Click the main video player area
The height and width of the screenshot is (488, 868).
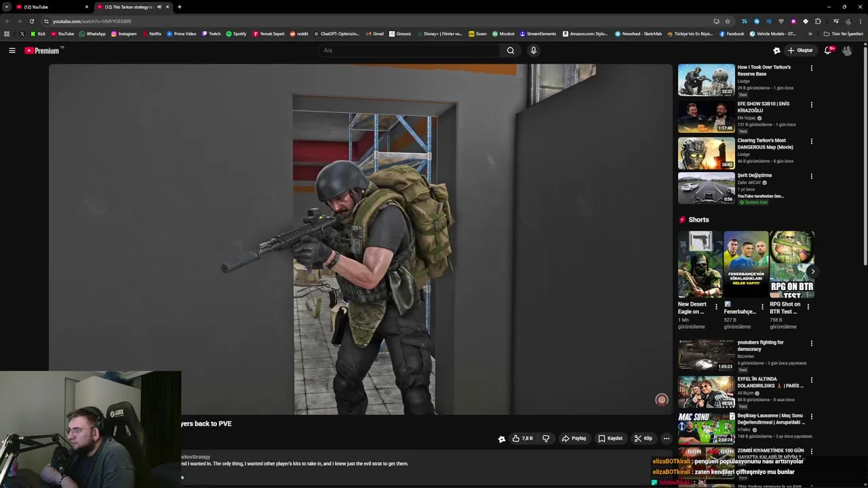(360, 239)
